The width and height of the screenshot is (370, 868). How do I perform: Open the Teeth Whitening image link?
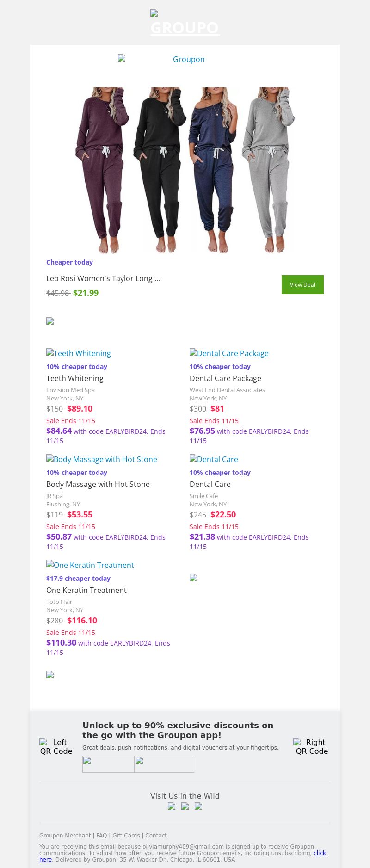(79, 353)
